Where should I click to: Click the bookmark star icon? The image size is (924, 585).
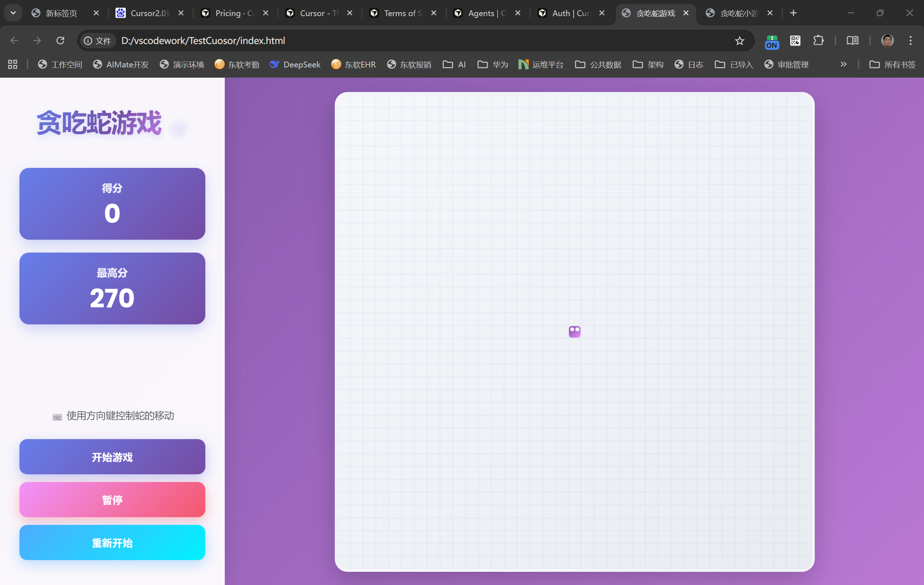click(x=740, y=41)
